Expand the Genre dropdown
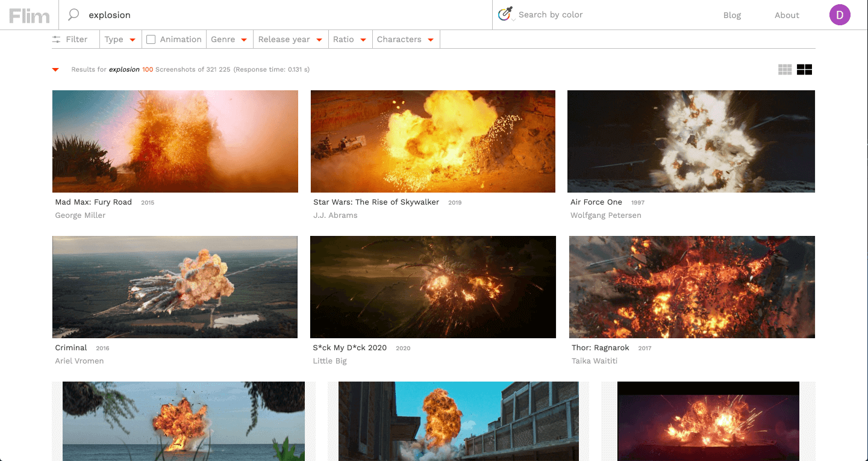The height and width of the screenshot is (461, 868). (x=229, y=39)
